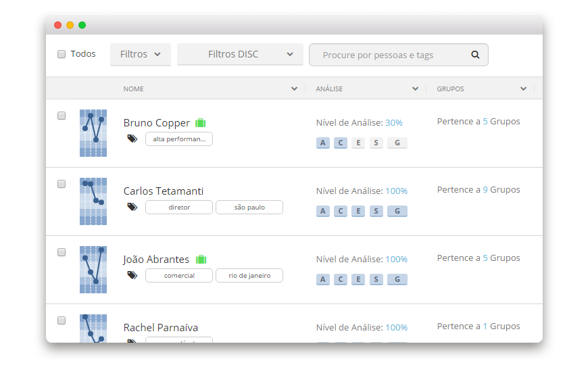Expand the GRUPOS column sort chevron
The height and width of the screenshot is (365, 588).
pos(524,89)
